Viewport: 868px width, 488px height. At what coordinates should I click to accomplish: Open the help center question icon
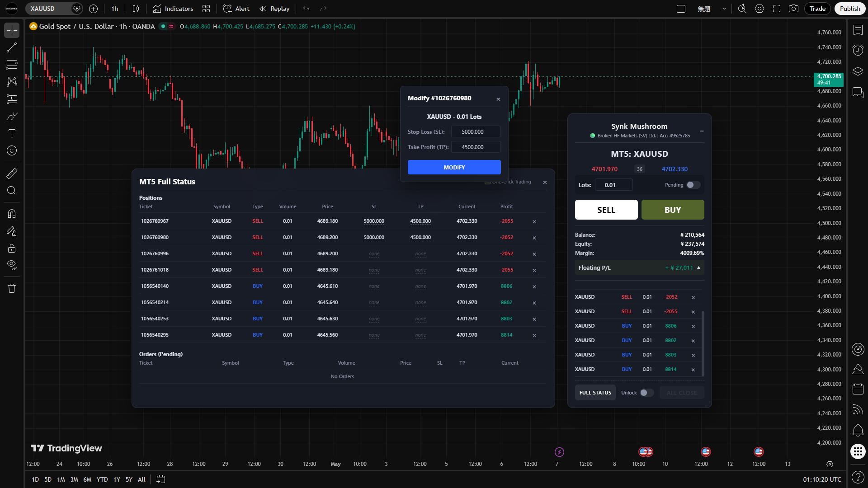pyautogui.click(x=858, y=477)
